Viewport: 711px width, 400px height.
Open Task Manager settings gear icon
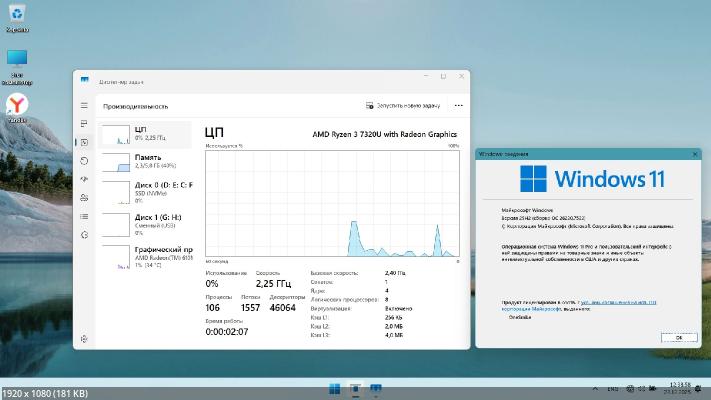click(x=84, y=337)
